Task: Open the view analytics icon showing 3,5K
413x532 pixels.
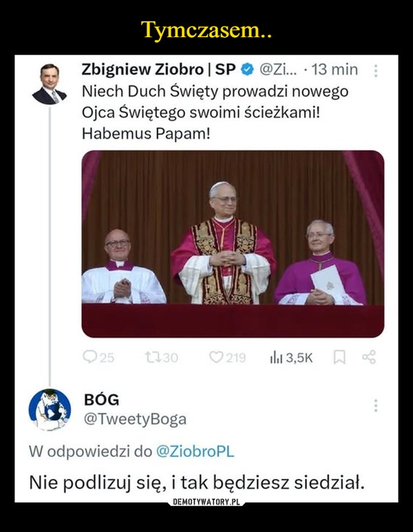Action: tap(276, 358)
